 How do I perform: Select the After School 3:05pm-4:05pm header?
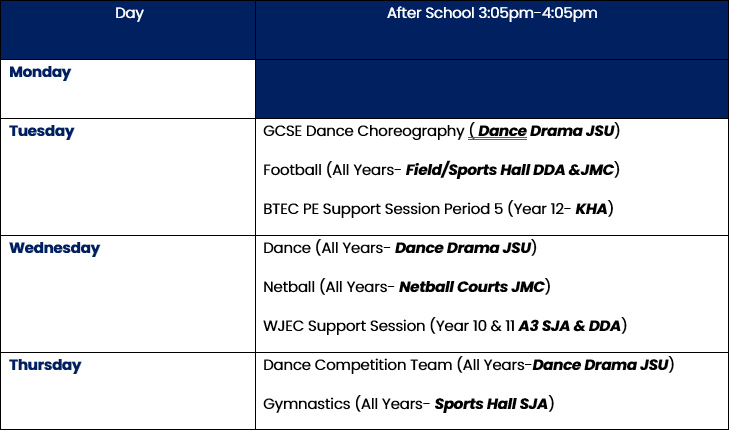(x=492, y=13)
